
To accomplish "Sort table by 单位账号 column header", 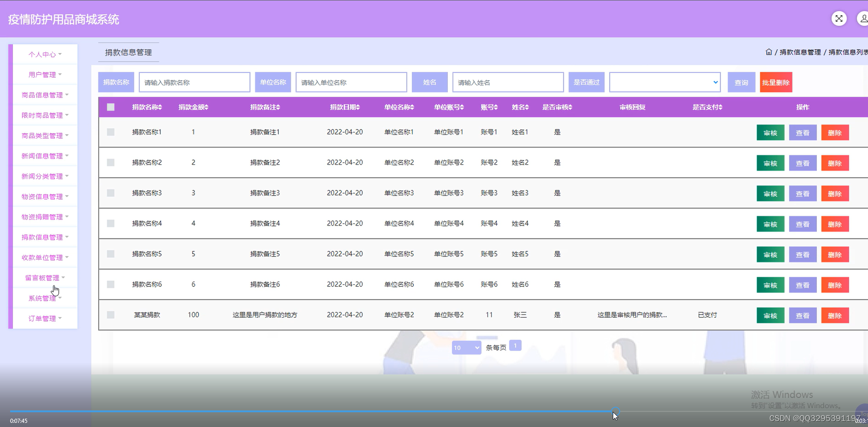I will click(449, 107).
